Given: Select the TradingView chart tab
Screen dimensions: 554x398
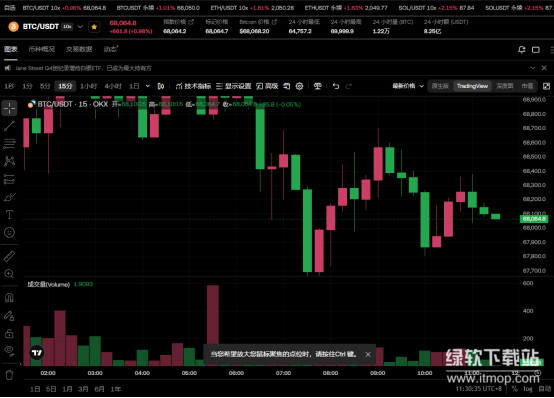Looking at the screenshot, I should (472, 86).
